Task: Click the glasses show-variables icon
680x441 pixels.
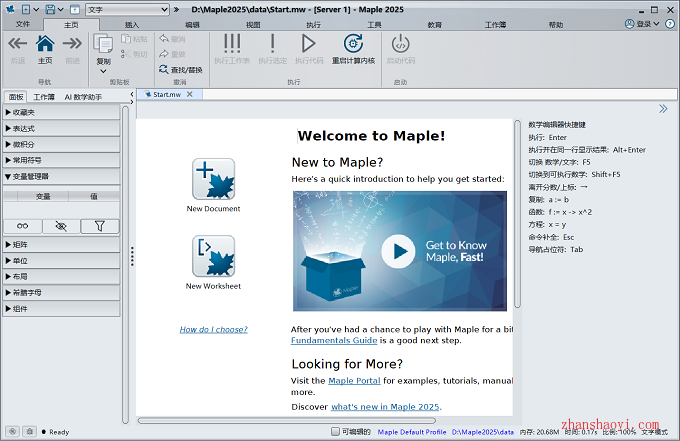Action: [x=23, y=226]
